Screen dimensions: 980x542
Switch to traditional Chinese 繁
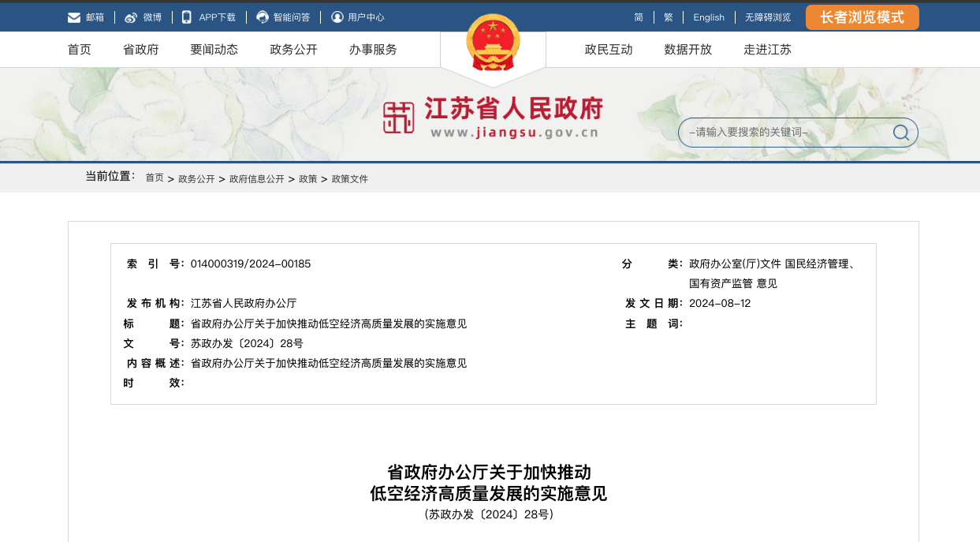(669, 17)
